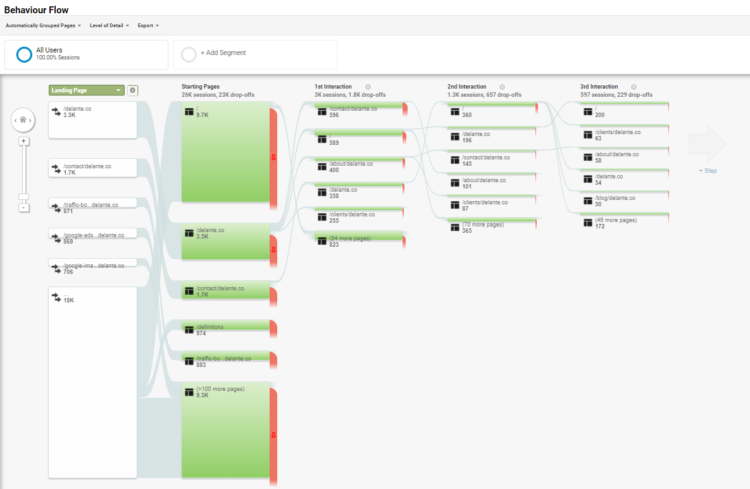Open the Landing Page dimension dropdown

pos(86,90)
